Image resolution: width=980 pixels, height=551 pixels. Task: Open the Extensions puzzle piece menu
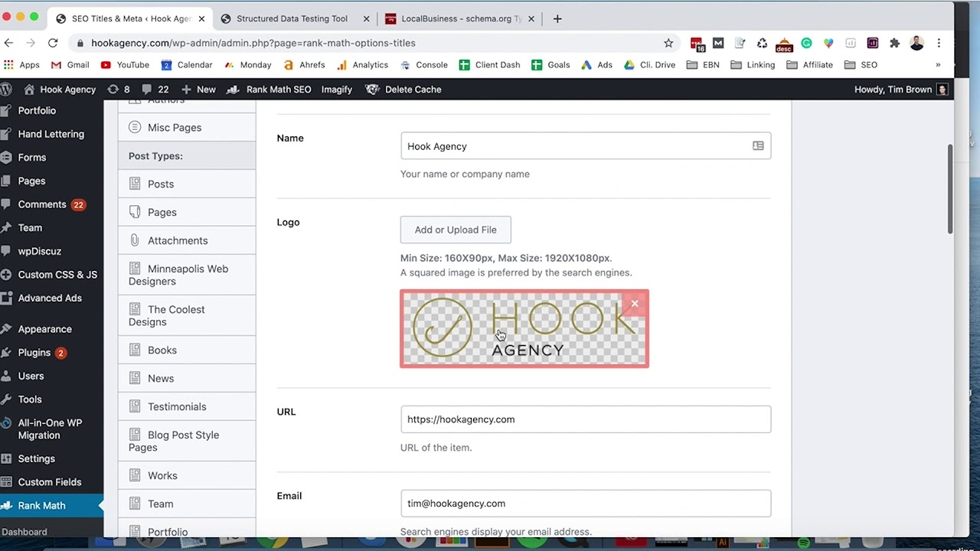894,43
